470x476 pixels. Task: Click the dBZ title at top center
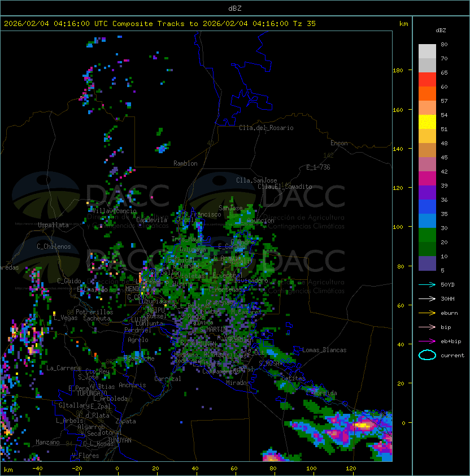click(x=235, y=8)
